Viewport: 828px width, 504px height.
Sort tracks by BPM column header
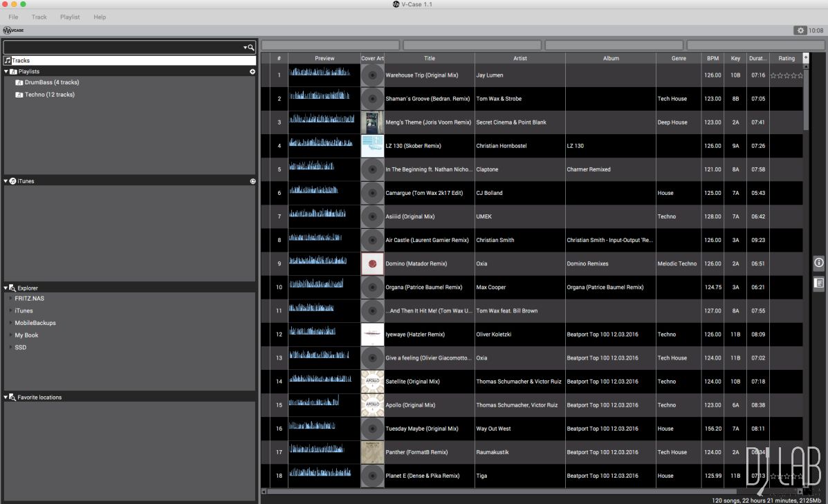point(712,59)
